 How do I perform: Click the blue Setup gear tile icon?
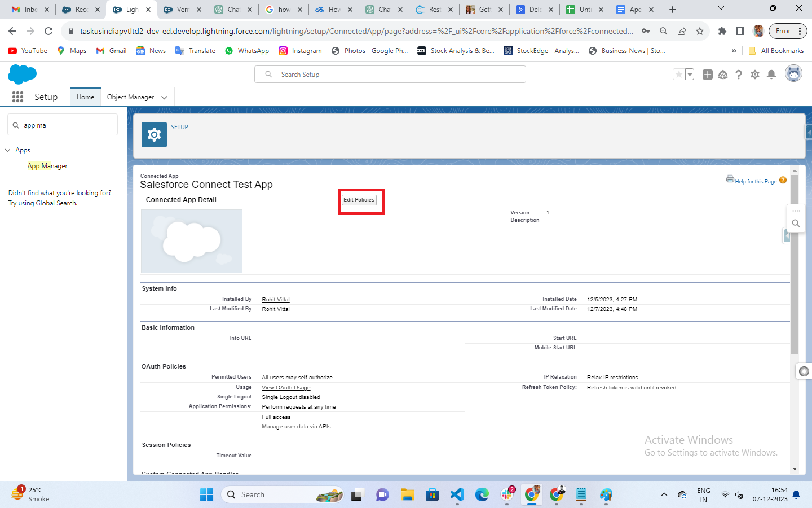click(154, 134)
